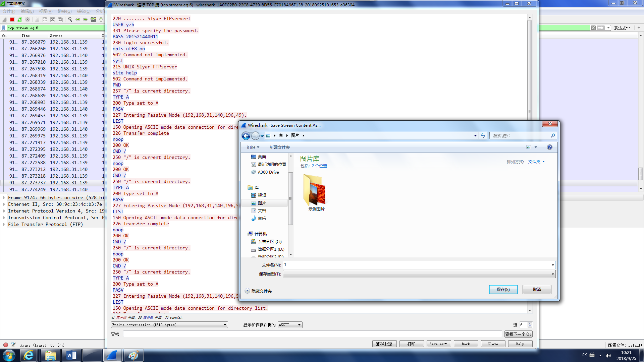The height and width of the screenshot is (362, 644).
Task: Click the 取消 cancel button
Action: click(x=537, y=290)
